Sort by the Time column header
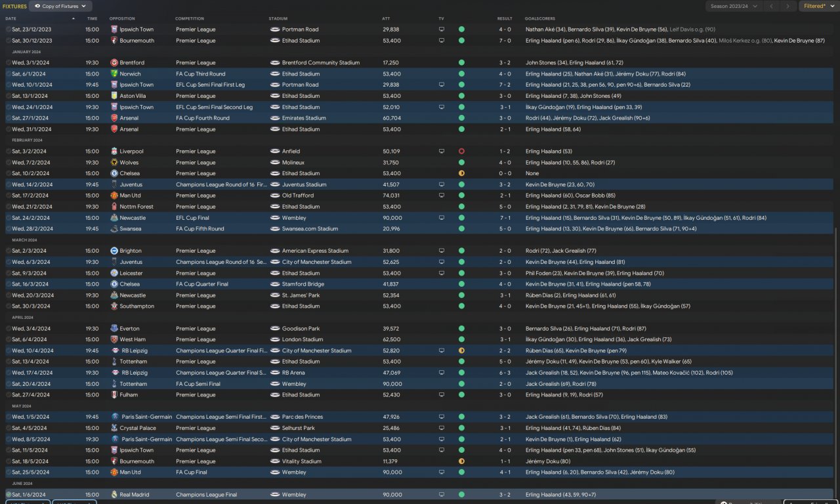 92,18
